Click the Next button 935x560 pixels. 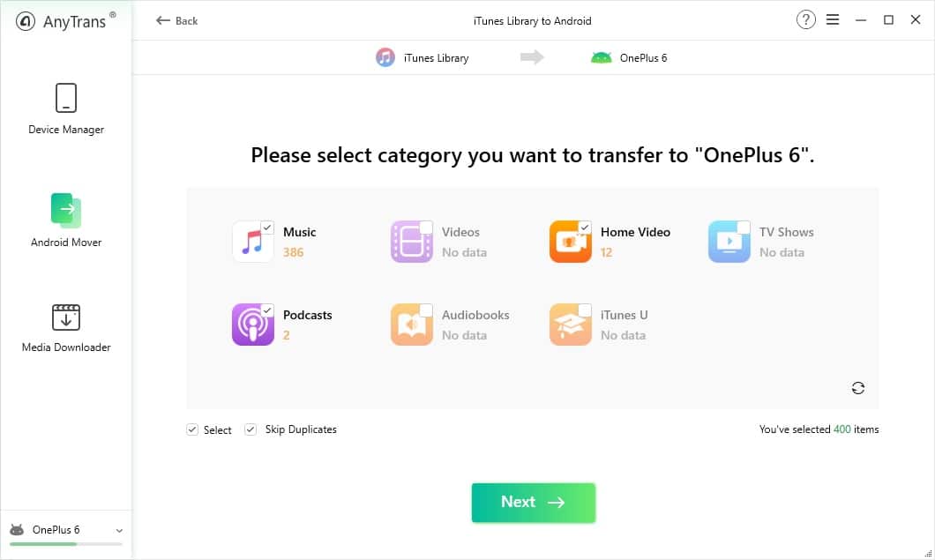533,502
